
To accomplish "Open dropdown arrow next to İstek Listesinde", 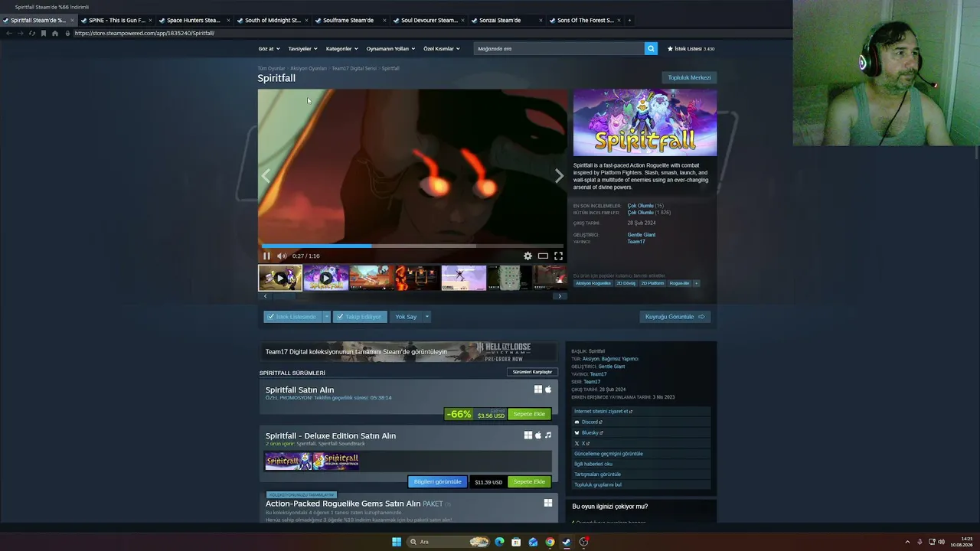I will click(326, 317).
